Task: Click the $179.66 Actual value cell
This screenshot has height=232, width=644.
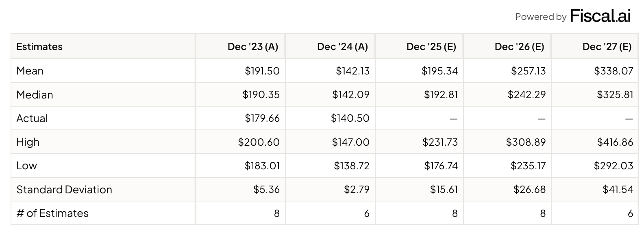Action: tap(262, 118)
